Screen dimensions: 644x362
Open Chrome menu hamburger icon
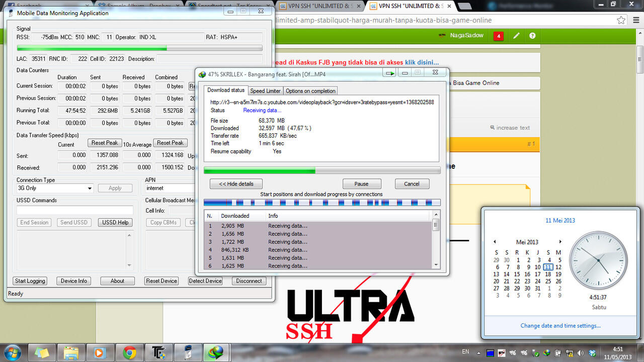(635, 20)
